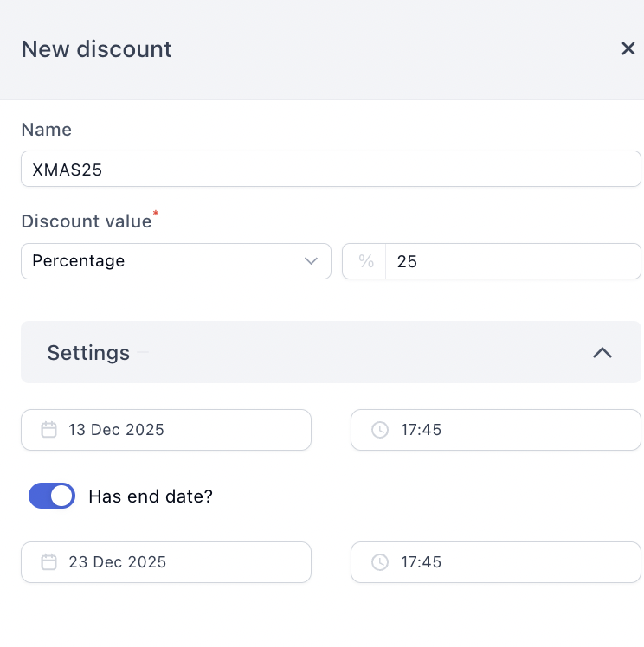This screenshot has height=647, width=644.
Task: Open the 13 Dec 2025 start date picker
Action: [x=166, y=430]
